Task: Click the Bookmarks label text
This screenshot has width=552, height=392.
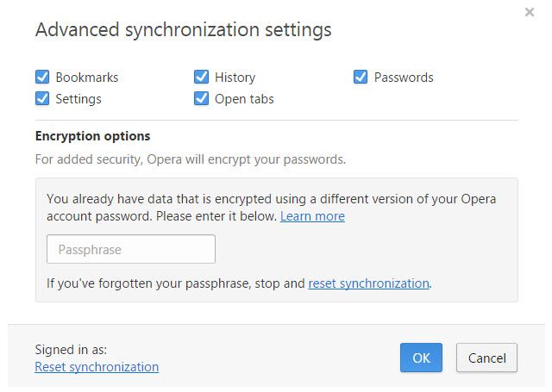Action: click(87, 78)
